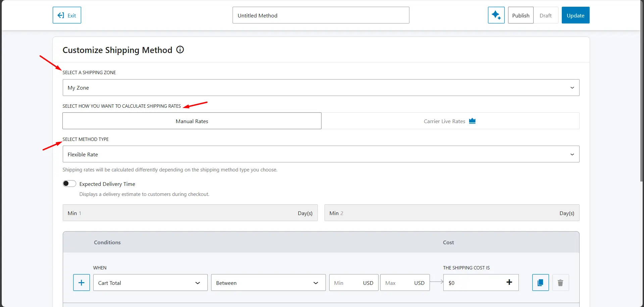The height and width of the screenshot is (307, 644).
Task: Click the Untitled Method title field
Action: point(320,15)
